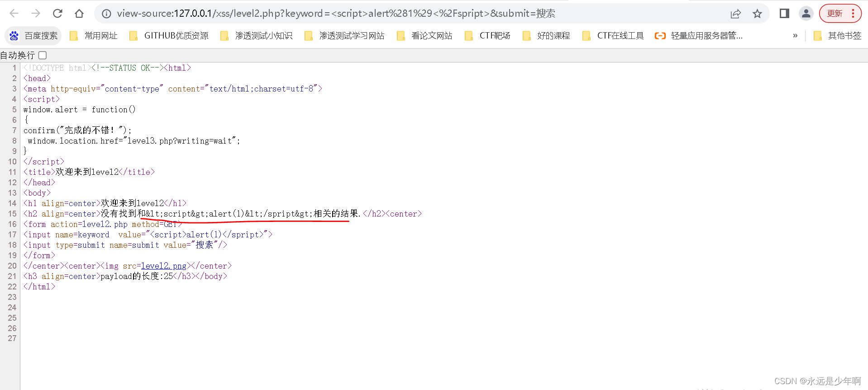Viewport: 868px width, 390px height.
Task: Click the 'payload的长度:25' source line
Action: point(125,276)
